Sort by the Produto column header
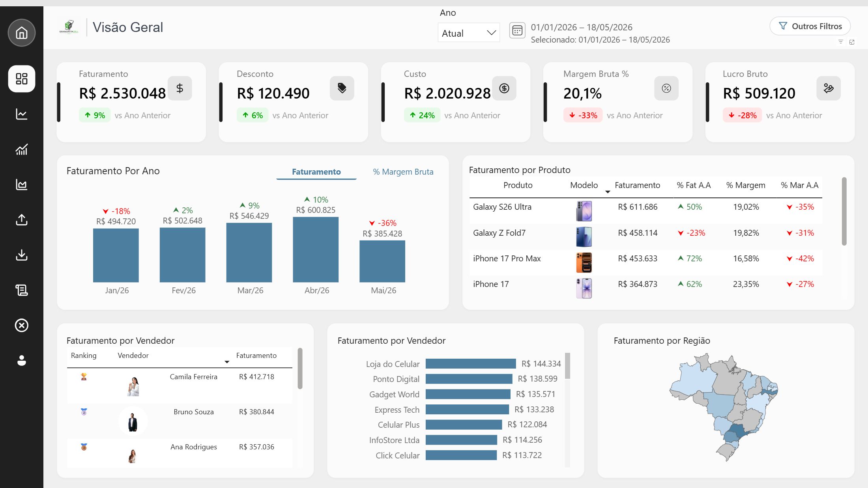 518,185
